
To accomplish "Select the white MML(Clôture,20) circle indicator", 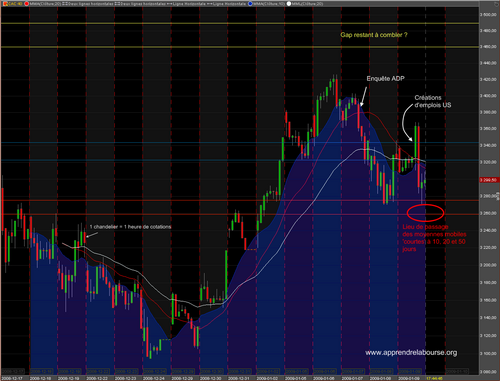I will pos(289,4).
